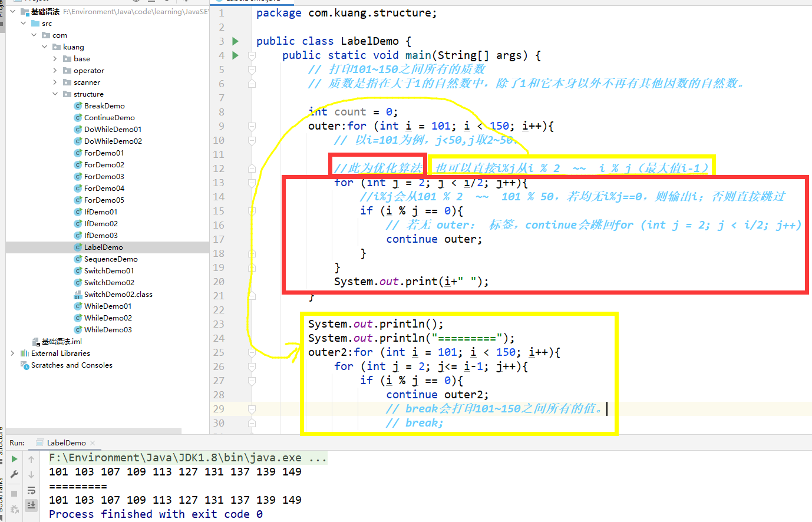
Task: Collapse the 基础语法 project root
Action: (12, 12)
